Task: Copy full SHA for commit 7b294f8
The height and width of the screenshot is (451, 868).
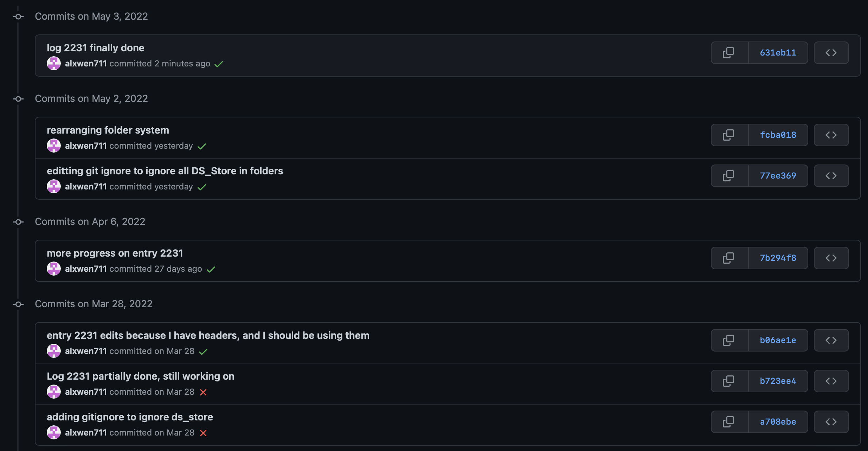Action: pos(729,258)
